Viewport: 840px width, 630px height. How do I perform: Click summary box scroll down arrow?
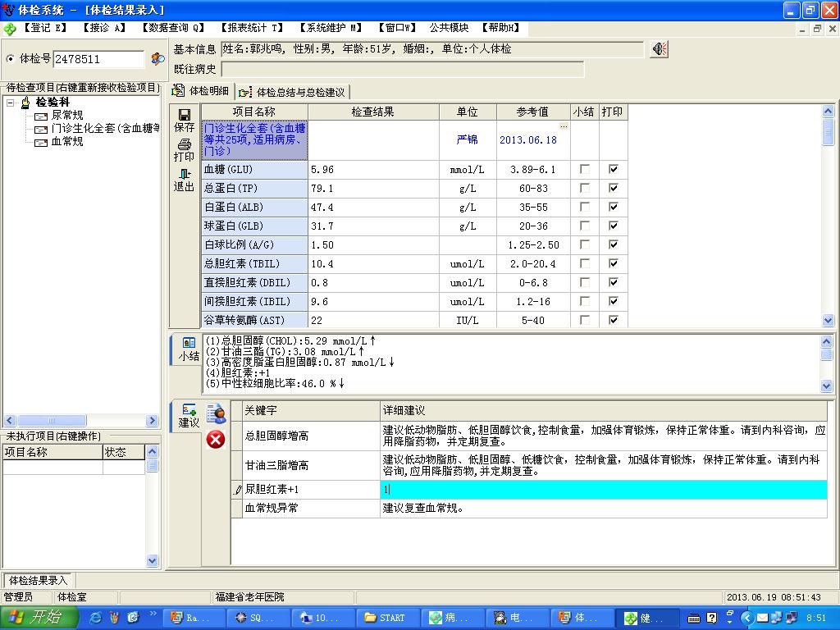827,386
